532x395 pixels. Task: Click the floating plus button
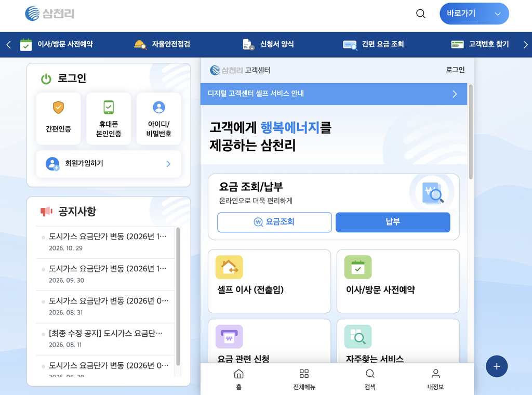497,366
